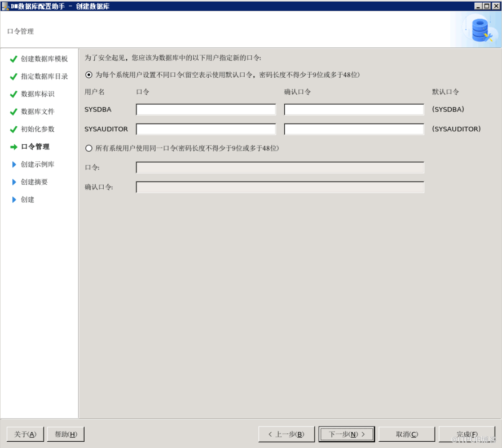The width and height of the screenshot is (502, 448).
Task: Open help with 帮助(H) button
Action: click(x=65, y=434)
